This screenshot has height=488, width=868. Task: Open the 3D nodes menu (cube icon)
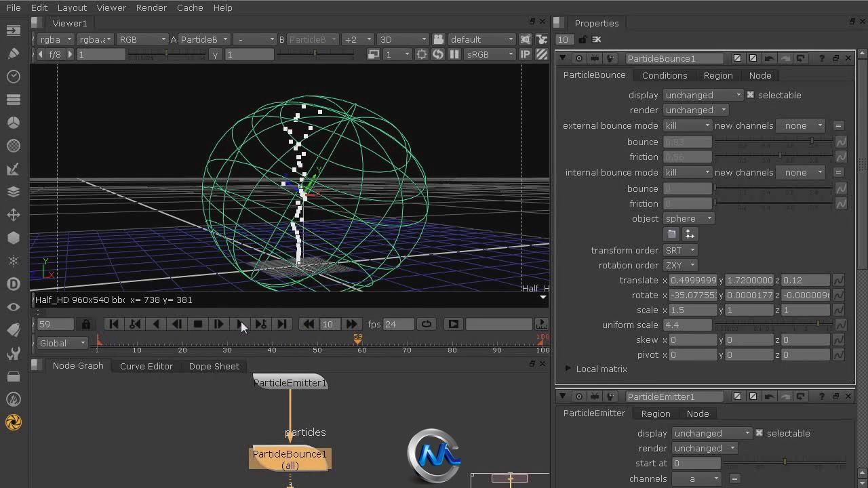pos(14,238)
